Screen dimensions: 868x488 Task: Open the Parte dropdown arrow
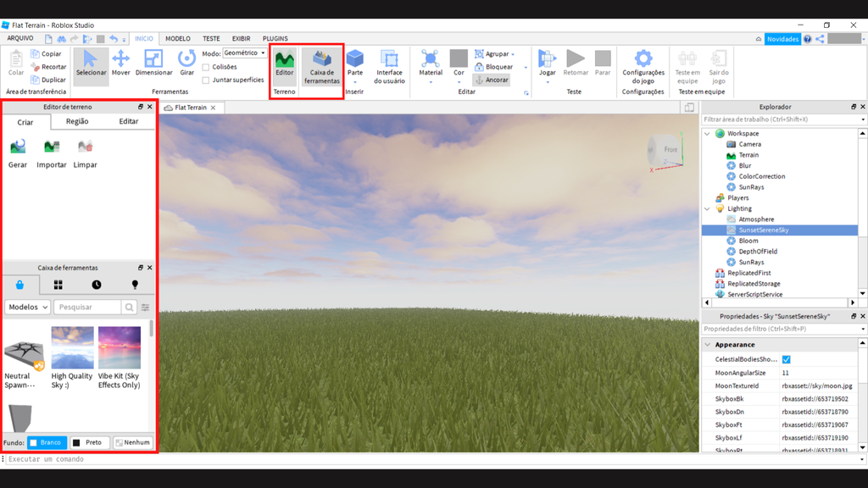pos(355,82)
